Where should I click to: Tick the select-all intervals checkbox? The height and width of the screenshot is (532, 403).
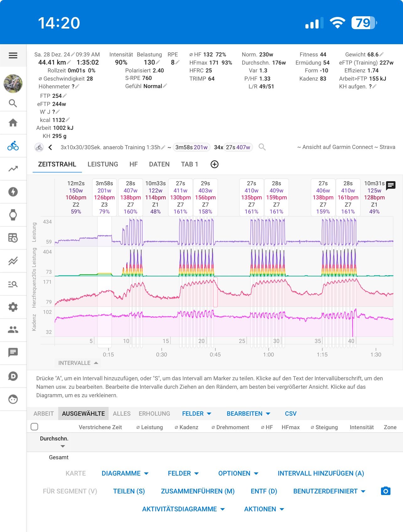point(35,427)
